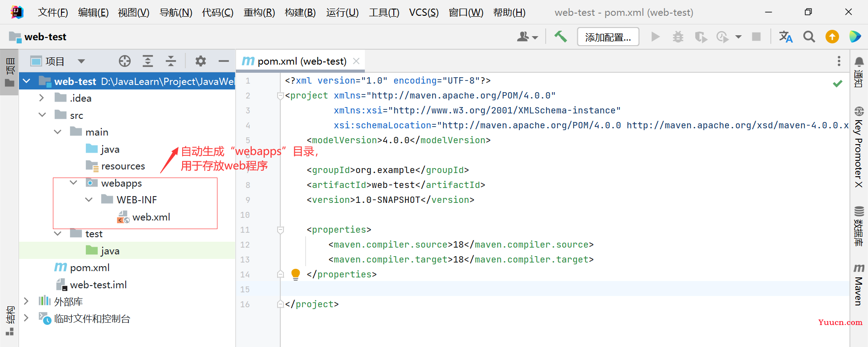The width and height of the screenshot is (868, 347).
Task: Open the 导航(N) menu
Action: pos(175,12)
